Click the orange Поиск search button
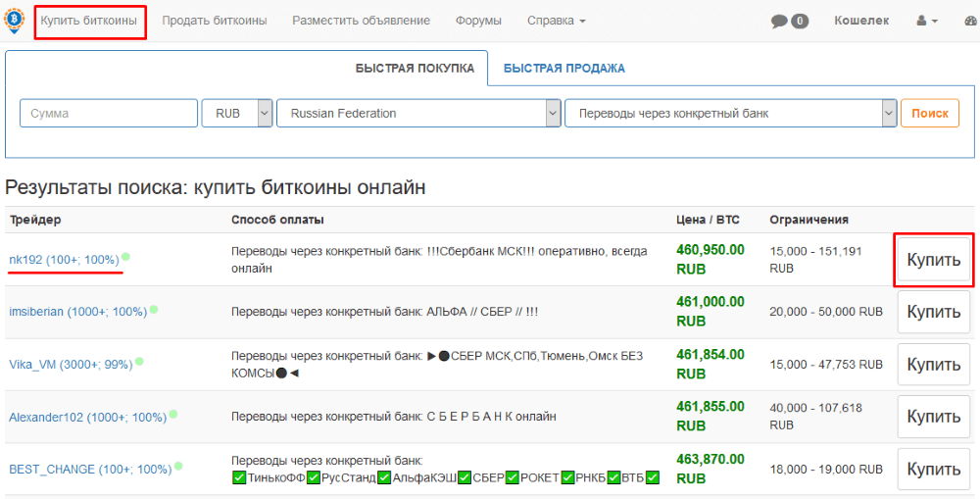This screenshot has height=499, width=980. (x=930, y=113)
